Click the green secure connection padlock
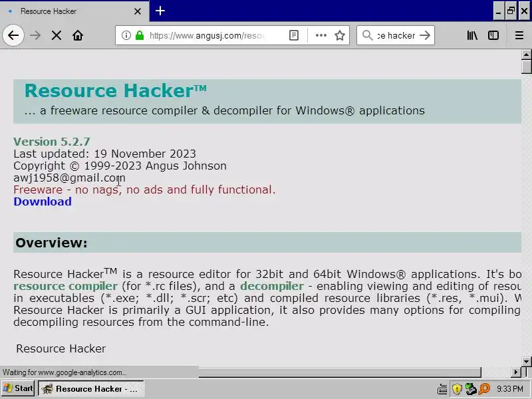The image size is (532, 399). pos(140,35)
